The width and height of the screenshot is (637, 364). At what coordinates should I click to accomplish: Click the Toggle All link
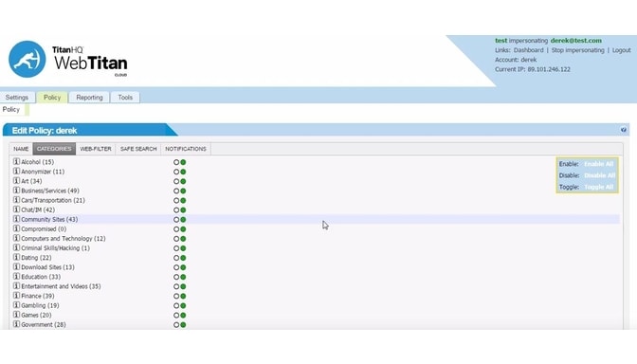(x=598, y=187)
